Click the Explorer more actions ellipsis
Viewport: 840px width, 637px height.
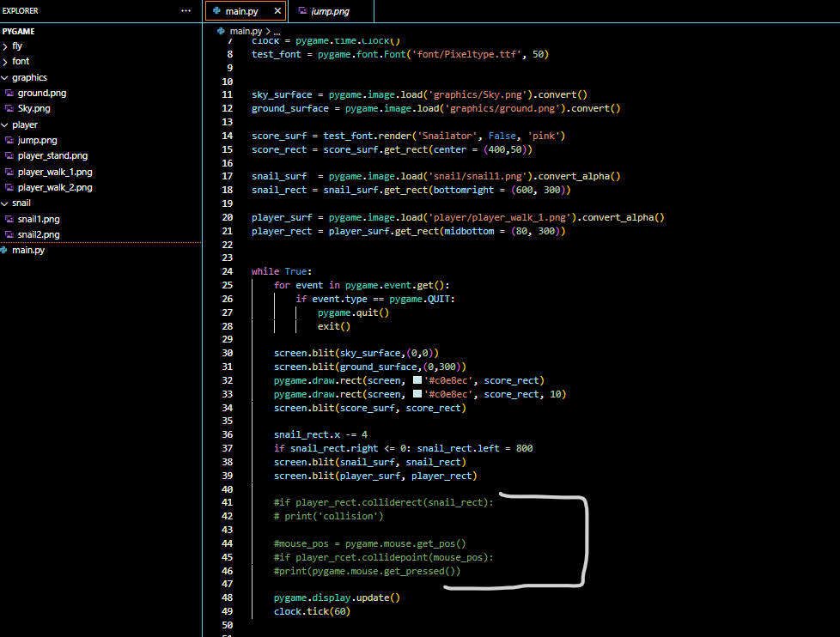pos(186,11)
